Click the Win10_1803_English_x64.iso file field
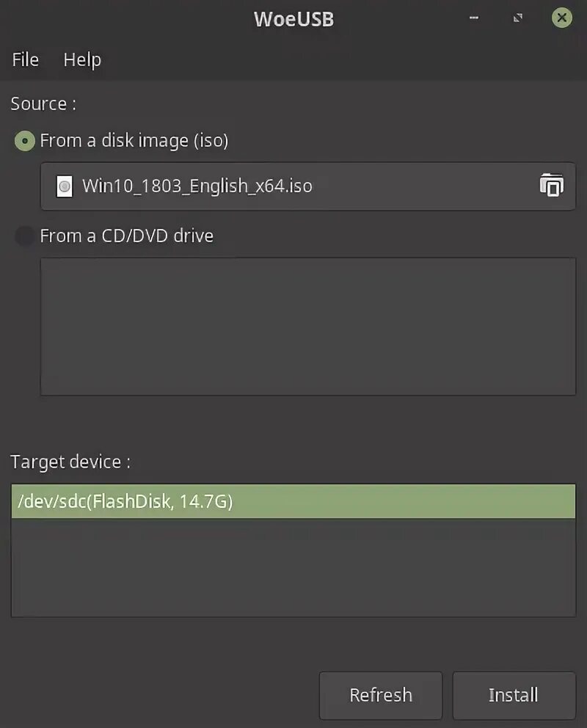587x728 pixels. coord(293,186)
